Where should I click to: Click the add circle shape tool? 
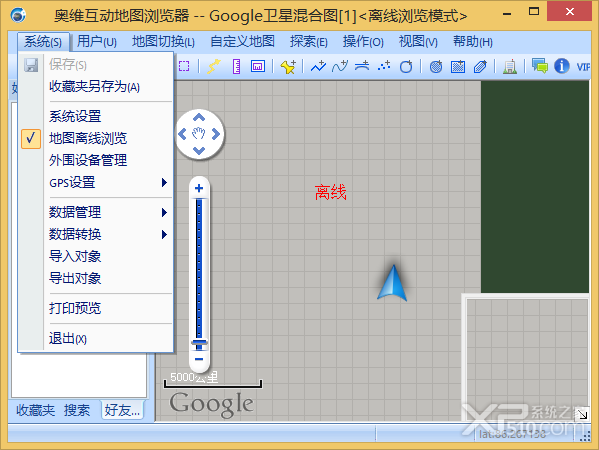click(406, 66)
